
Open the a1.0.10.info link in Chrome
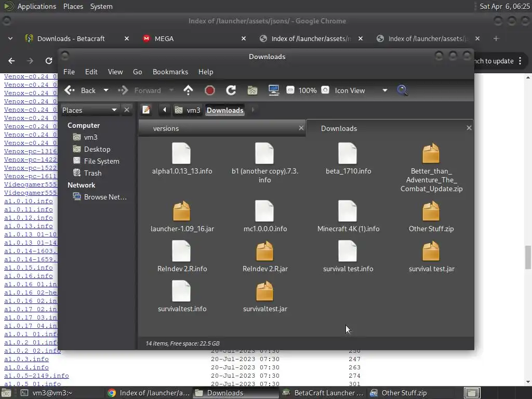(29, 201)
